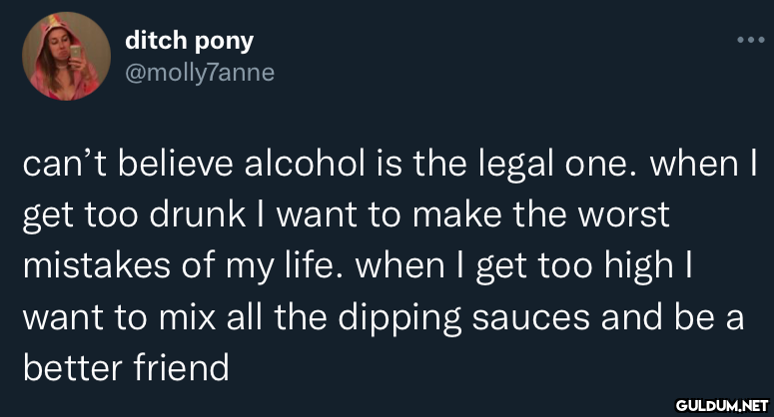
Task: Open the "ditch pony" display name link
Action: [189, 41]
